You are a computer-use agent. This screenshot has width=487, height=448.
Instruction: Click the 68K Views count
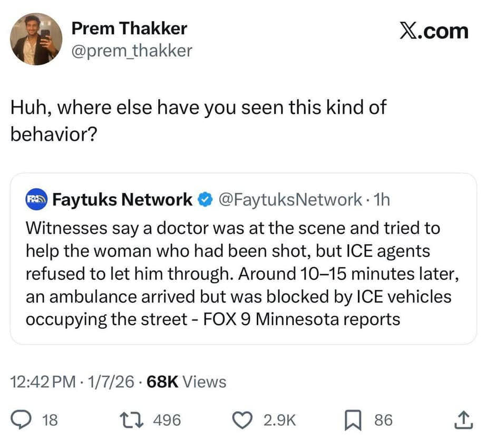tap(186, 382)
